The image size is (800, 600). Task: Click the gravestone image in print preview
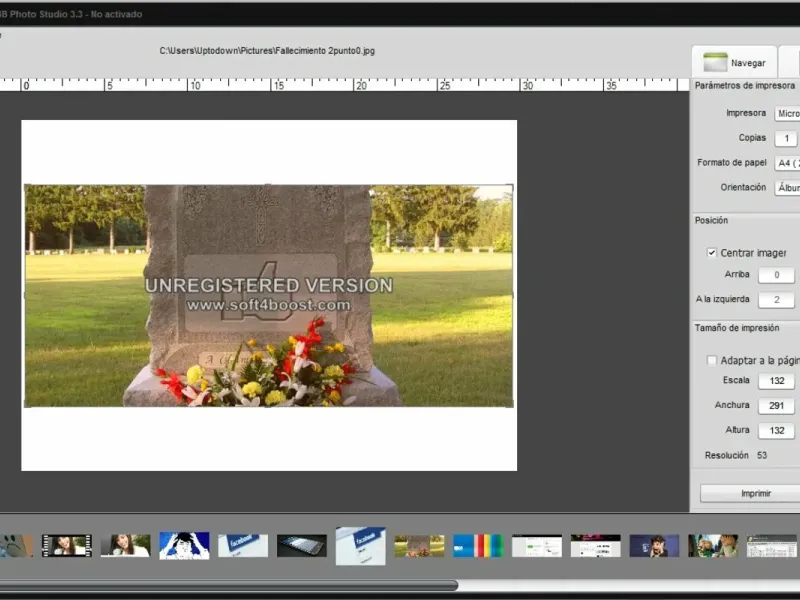268,295
